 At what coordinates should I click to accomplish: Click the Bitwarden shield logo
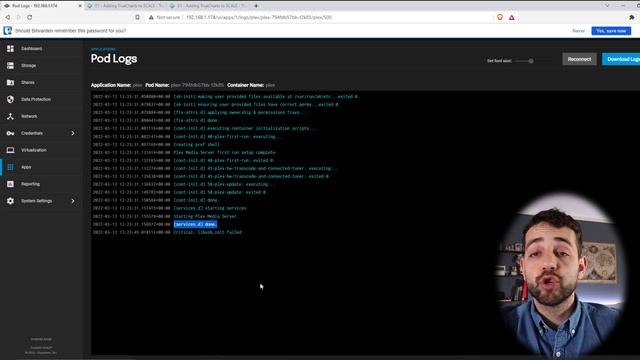point(7,31)
